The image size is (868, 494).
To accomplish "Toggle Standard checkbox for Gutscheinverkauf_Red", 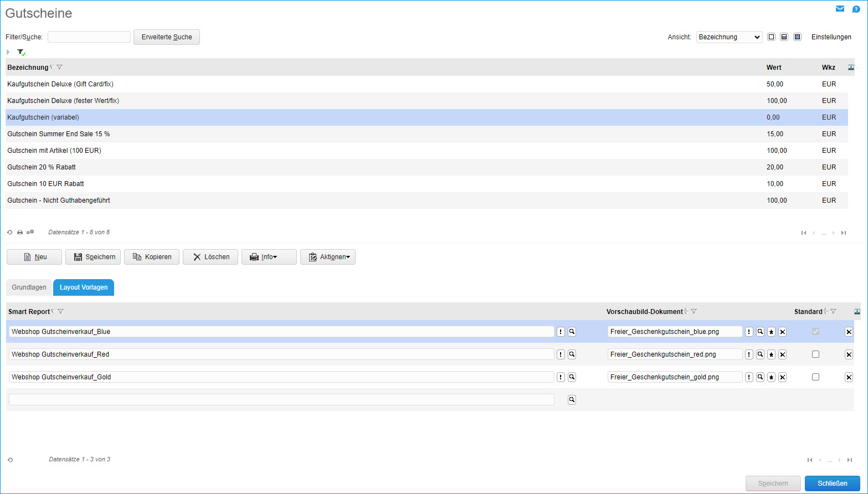I will click(815, 354).
